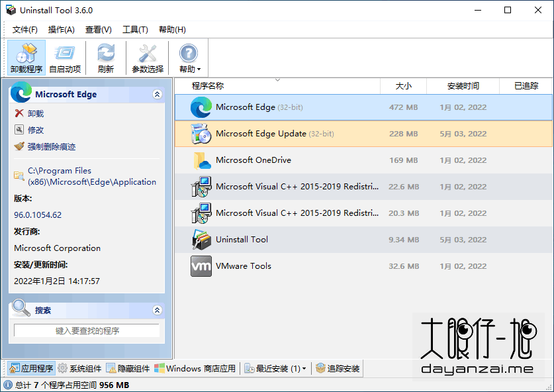Click the Edge icon in the program list
Viewport: 554px width, 392px height.
tap(201, 107)
